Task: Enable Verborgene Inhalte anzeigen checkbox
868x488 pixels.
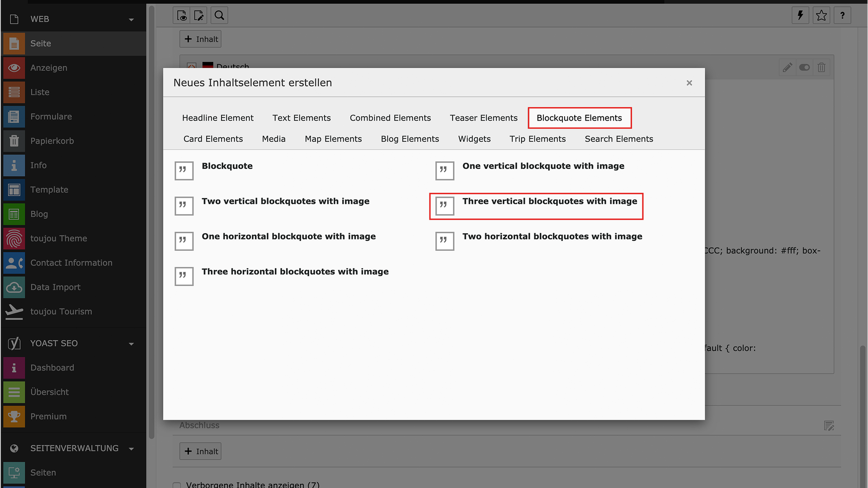Action: (x=177, y=485)
